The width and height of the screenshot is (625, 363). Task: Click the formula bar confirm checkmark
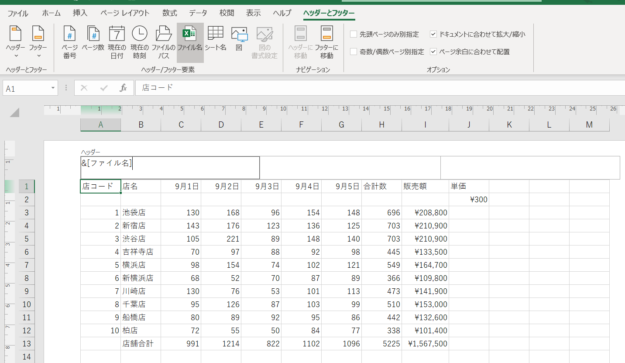coord(104,88)
